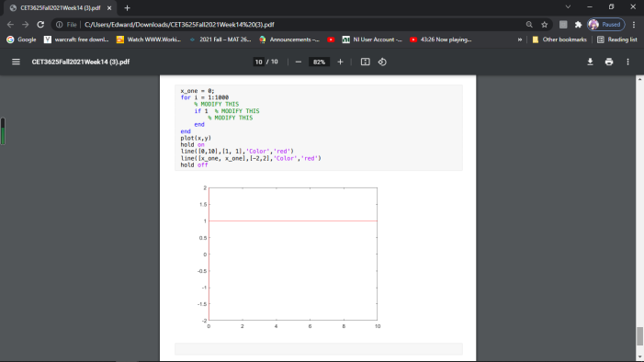
Task: Download the PDF file
Action: [590, 62]
